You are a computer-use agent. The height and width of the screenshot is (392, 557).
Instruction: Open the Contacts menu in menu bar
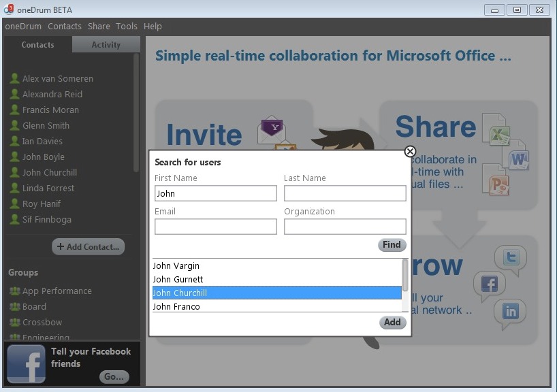pos(65,27)
